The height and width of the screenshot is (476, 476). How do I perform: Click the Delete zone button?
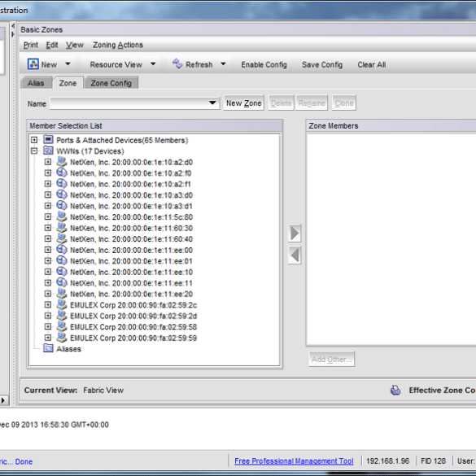click(281, 103)
